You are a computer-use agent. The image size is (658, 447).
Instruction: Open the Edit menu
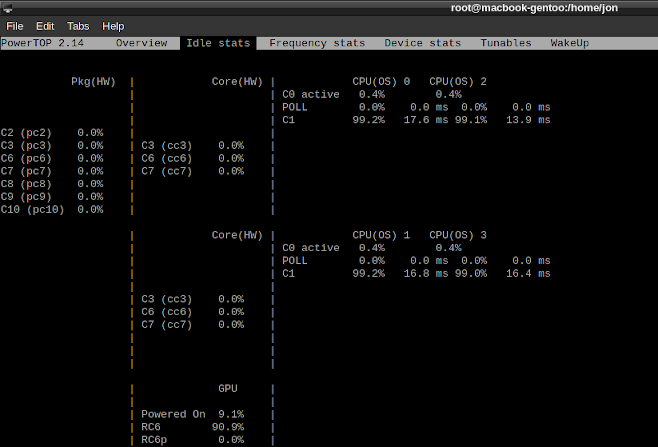point(45,26)
